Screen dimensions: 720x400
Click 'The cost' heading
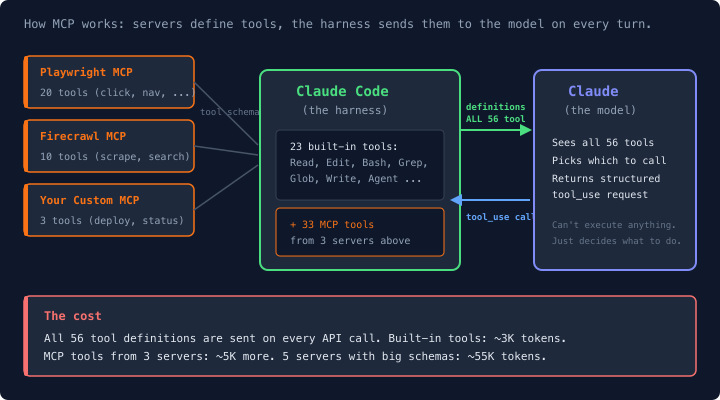[73, 316]
